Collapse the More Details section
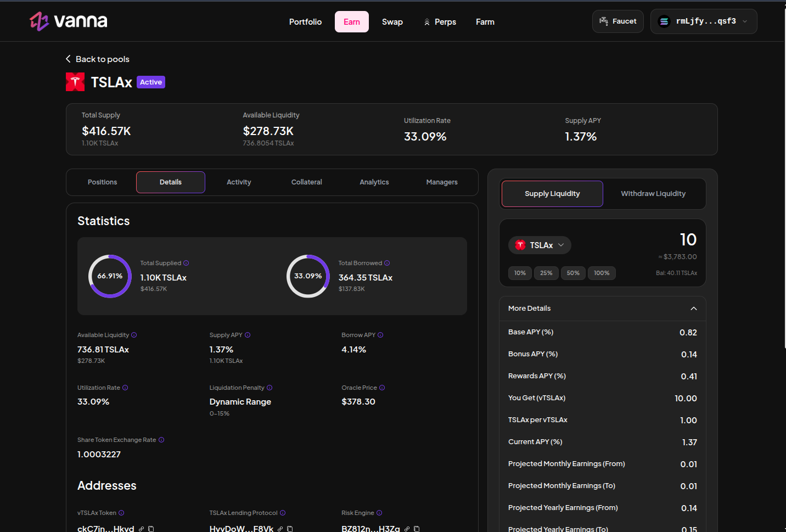This screenshot has height=532, width=786. point(694,309)
